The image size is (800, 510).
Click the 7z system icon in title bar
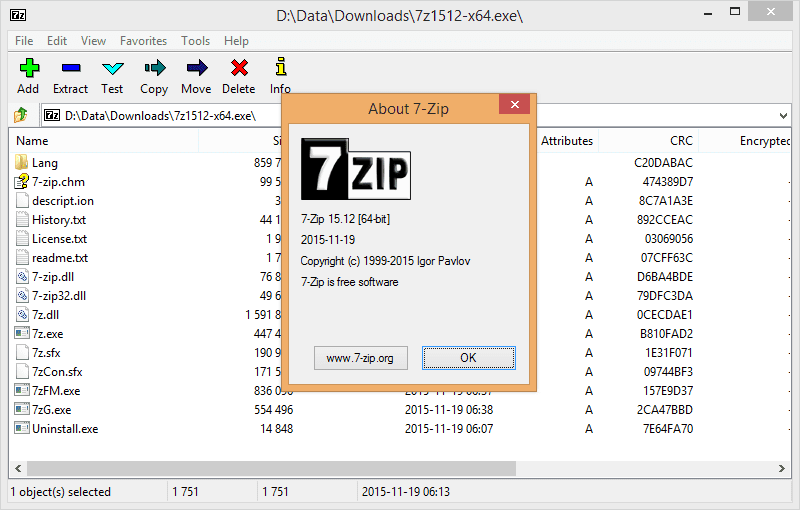[18, 15]
